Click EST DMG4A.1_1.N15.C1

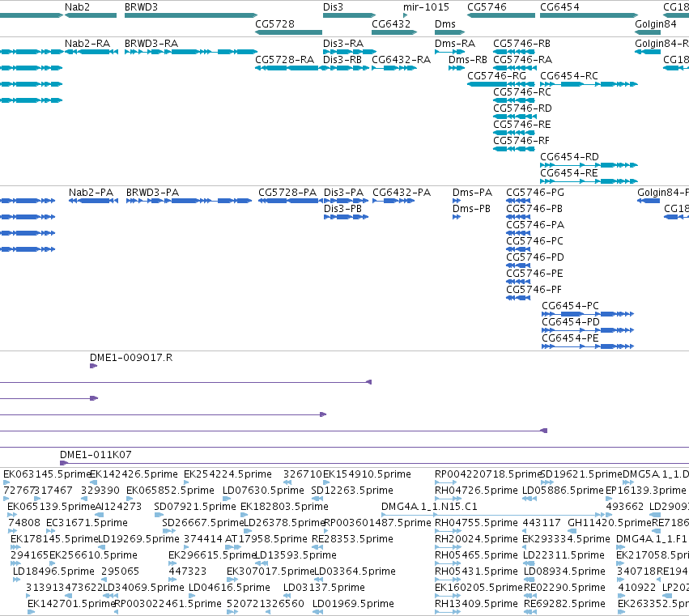tap(429, 507)
